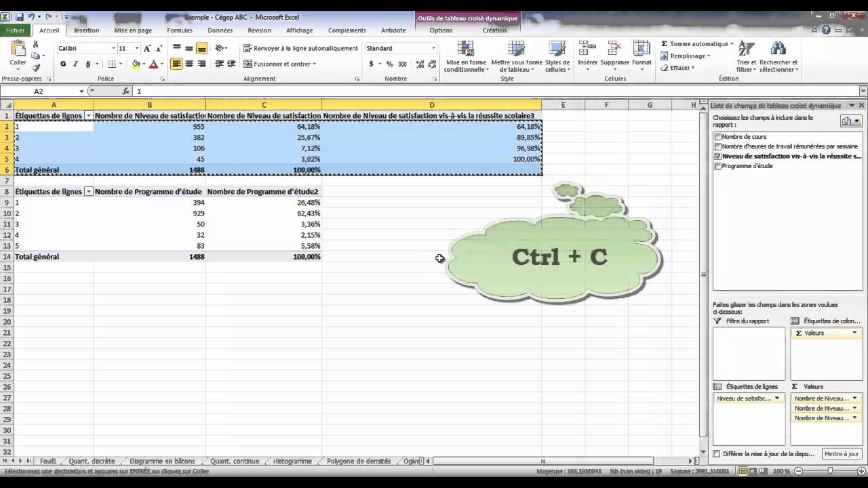Click the Cut scissors icon

[36, 44]
